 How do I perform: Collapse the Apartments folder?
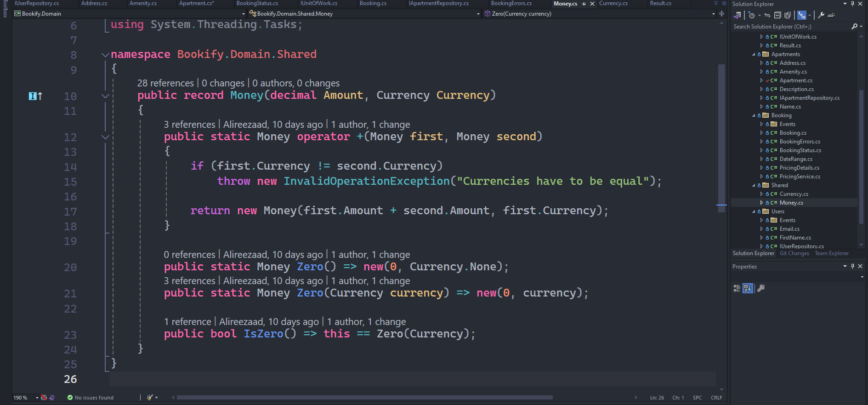(x=754, y=54)
